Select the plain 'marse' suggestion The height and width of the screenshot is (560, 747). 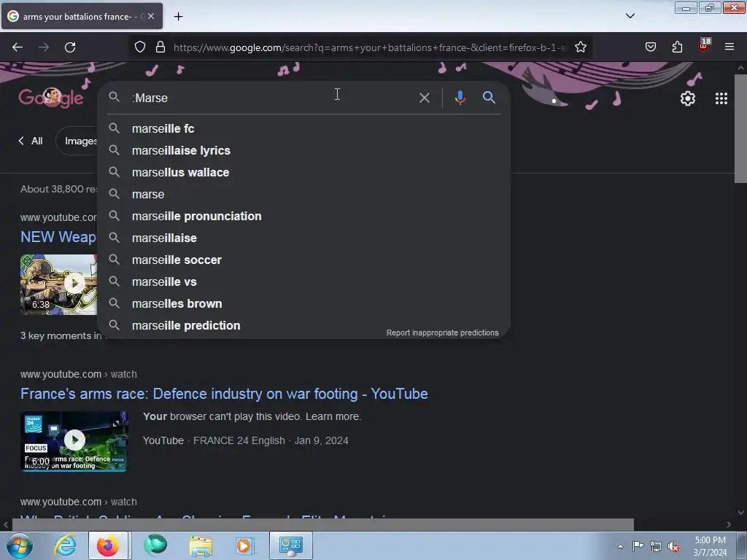[304, 194]
